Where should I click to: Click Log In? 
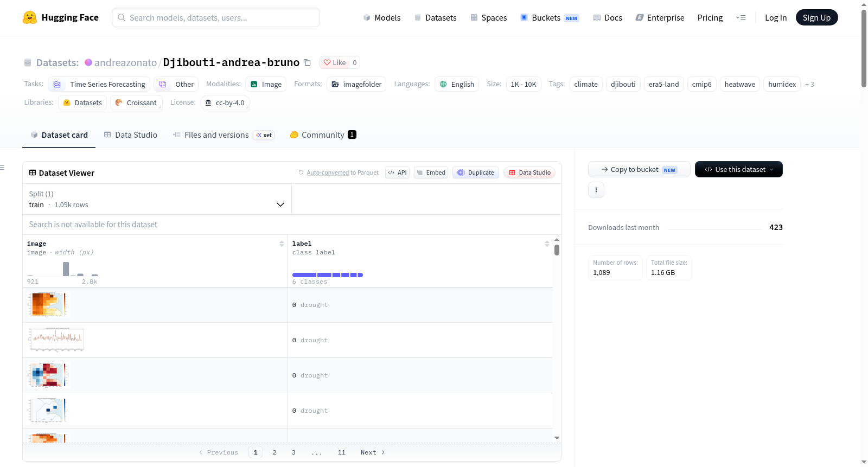pos(776,17)
